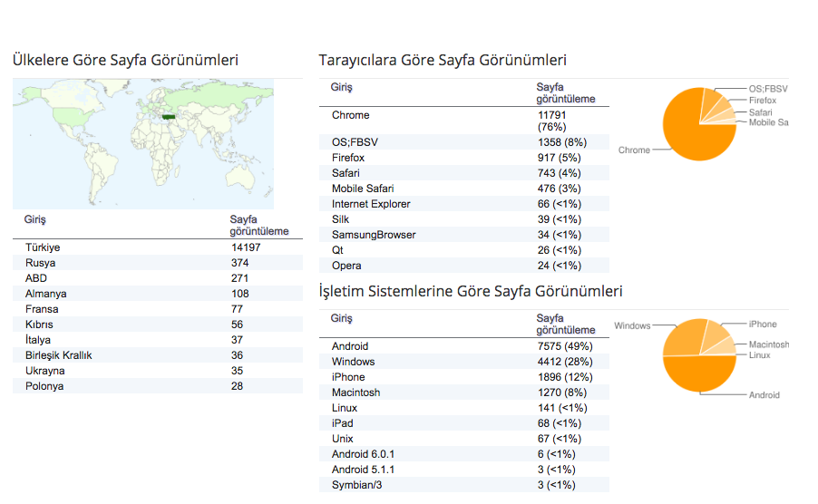818x504 pixels.
Task: Click the 'Qt' browser entry
Action: [x=337, y=250]
